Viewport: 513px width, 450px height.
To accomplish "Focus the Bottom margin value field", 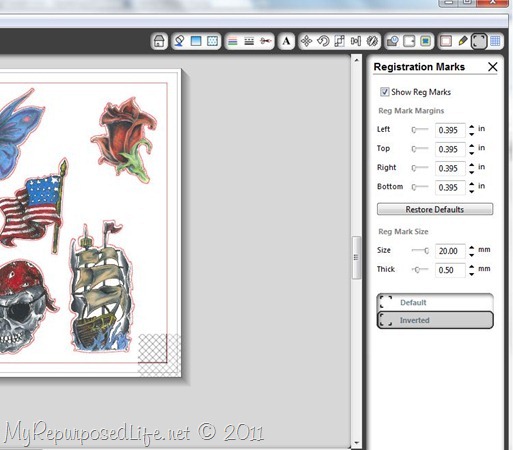I will click(x=450, y=187).
